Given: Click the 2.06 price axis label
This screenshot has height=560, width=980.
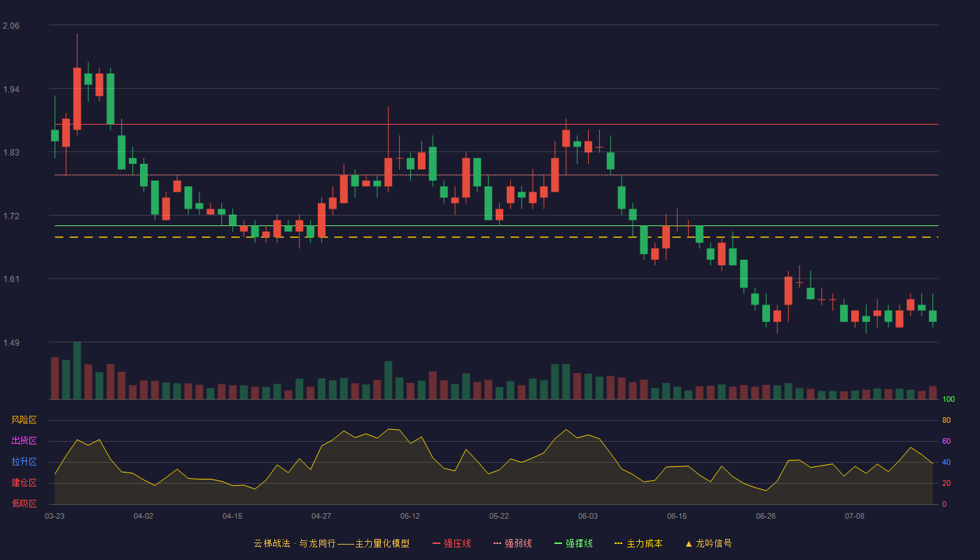Looking at the screenshot, I should 11,26.
